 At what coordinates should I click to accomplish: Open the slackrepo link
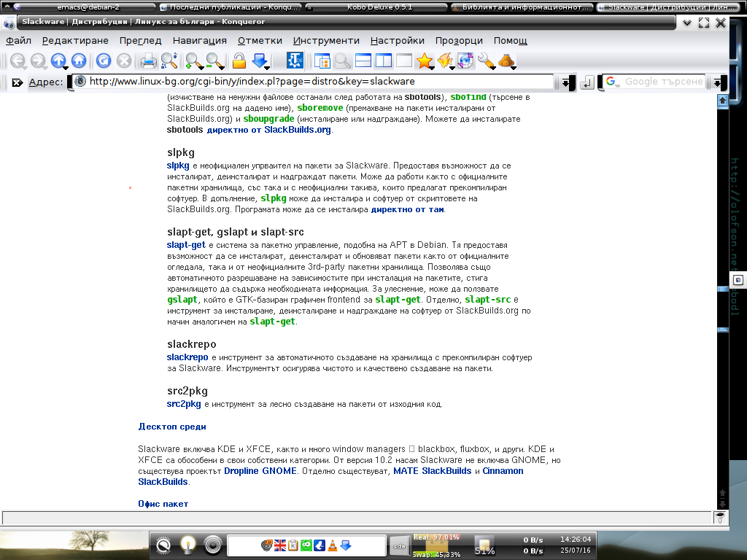(187, 357)
